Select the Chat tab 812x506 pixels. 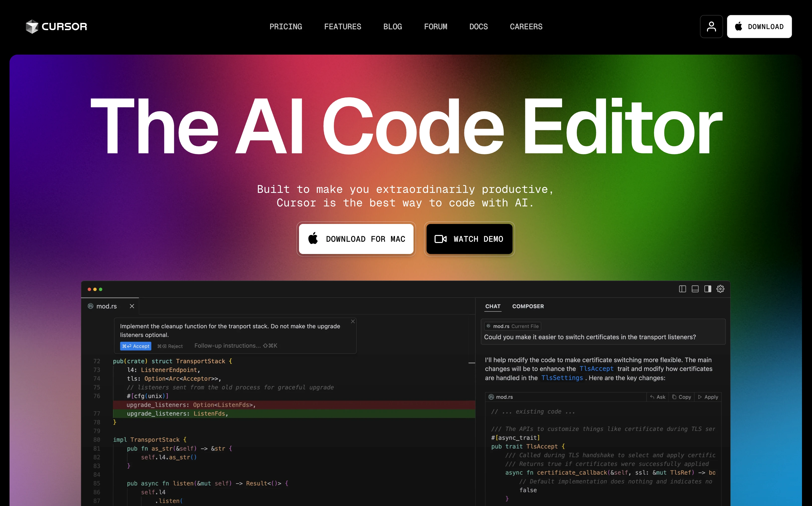492,306
